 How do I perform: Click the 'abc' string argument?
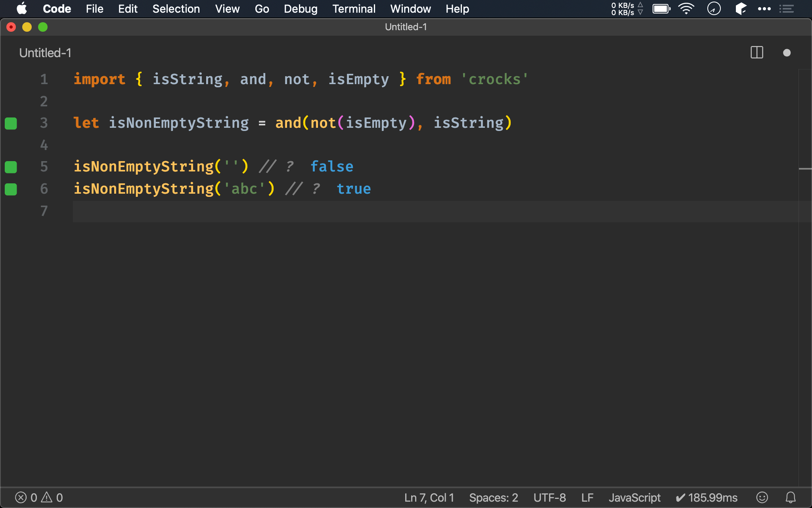[x=244, y=189]
